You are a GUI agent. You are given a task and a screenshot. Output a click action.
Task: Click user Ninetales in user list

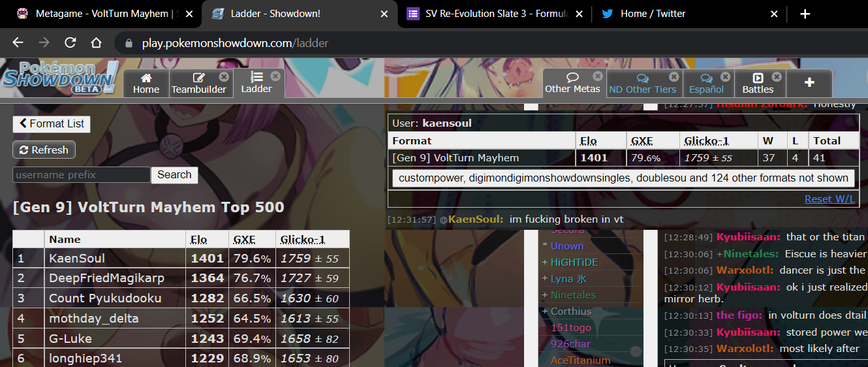573,295
